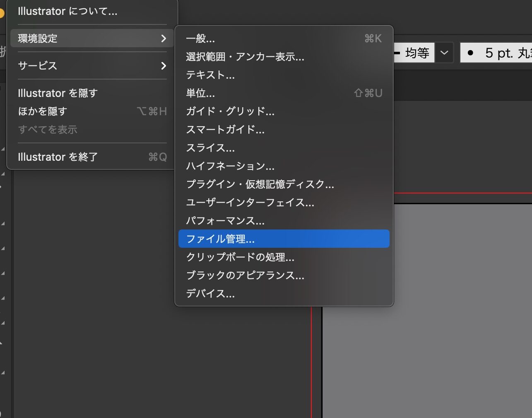Open 選択範囲・アンカー表示… preferences
This screenshot has height=418, width=532.
[284, 57]
